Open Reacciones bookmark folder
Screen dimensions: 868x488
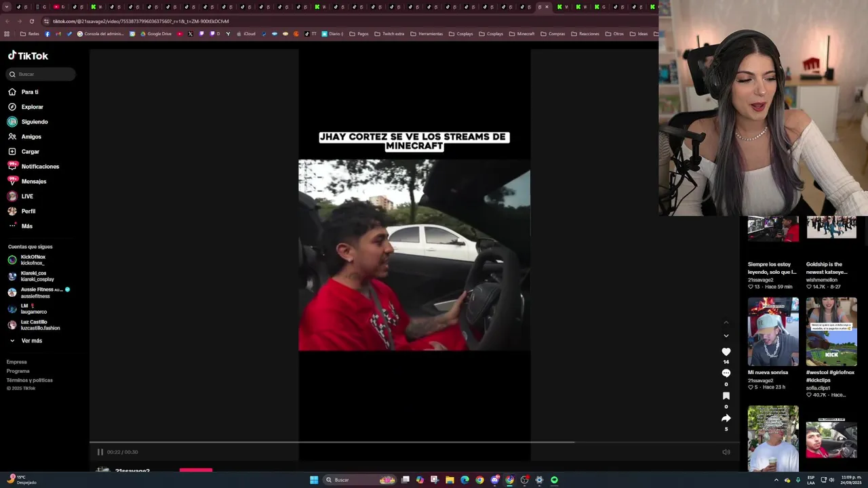585,34
